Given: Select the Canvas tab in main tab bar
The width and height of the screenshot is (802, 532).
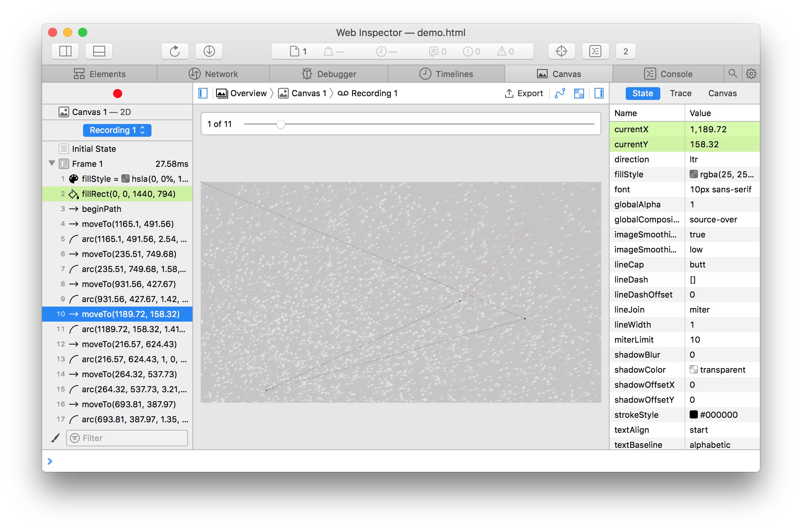Looking at the screenshot, I should click(559, 74).
